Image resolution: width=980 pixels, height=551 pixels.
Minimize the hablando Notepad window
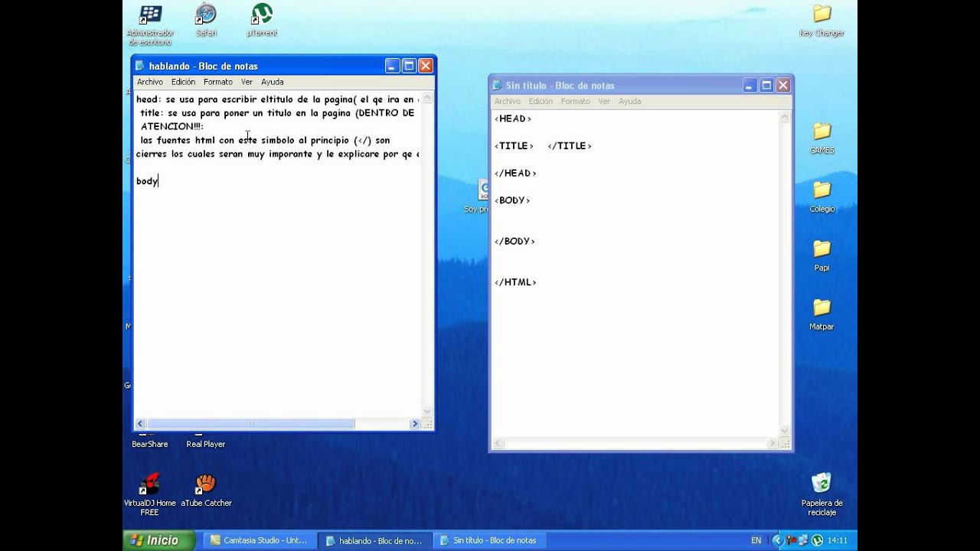pos(392,66)
